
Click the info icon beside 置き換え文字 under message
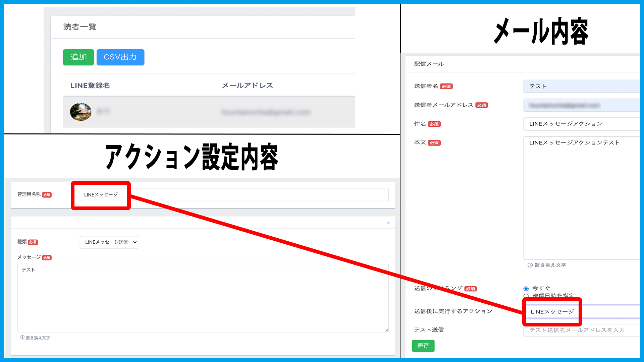pyautogui.click(x=22, y=338)
